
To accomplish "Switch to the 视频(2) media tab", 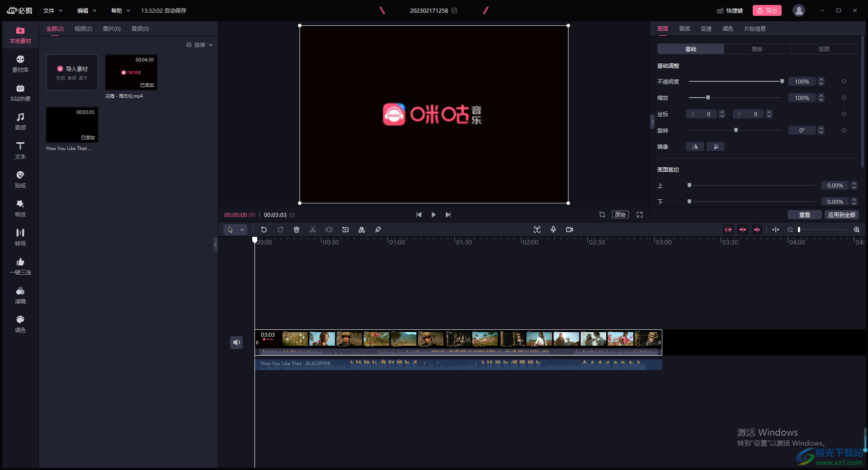I will point(83,28).
